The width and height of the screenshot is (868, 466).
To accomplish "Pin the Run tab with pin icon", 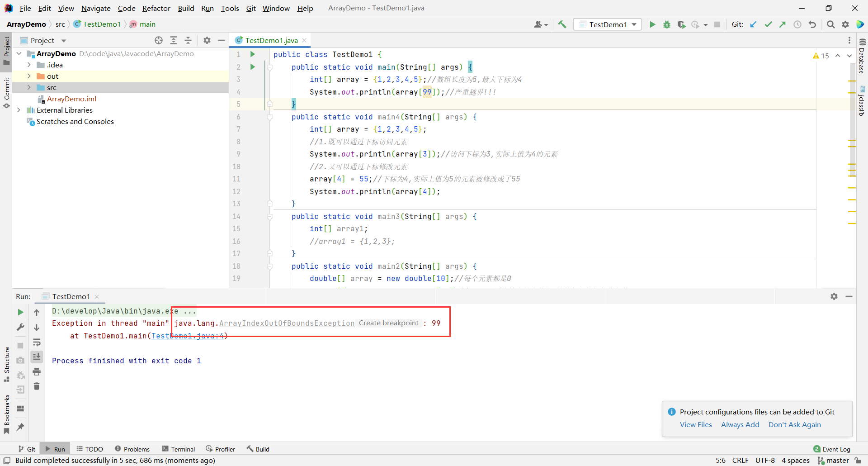I will 20,427.
